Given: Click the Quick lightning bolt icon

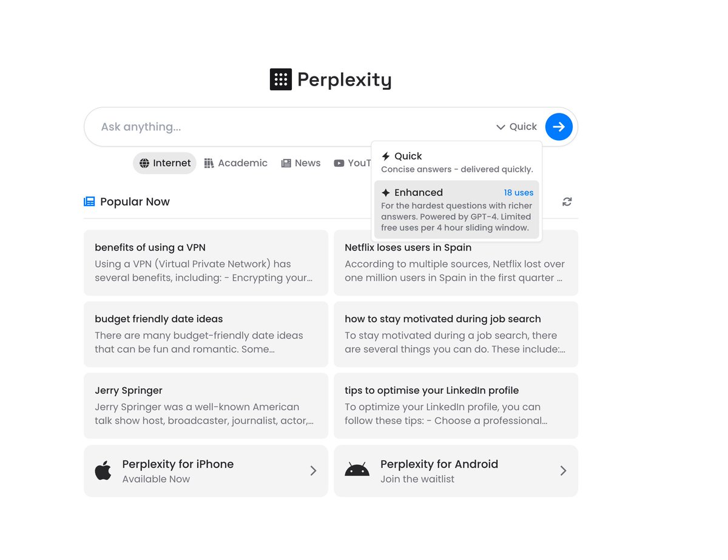Looking at the screenshot, I should [x=386, y=157].
